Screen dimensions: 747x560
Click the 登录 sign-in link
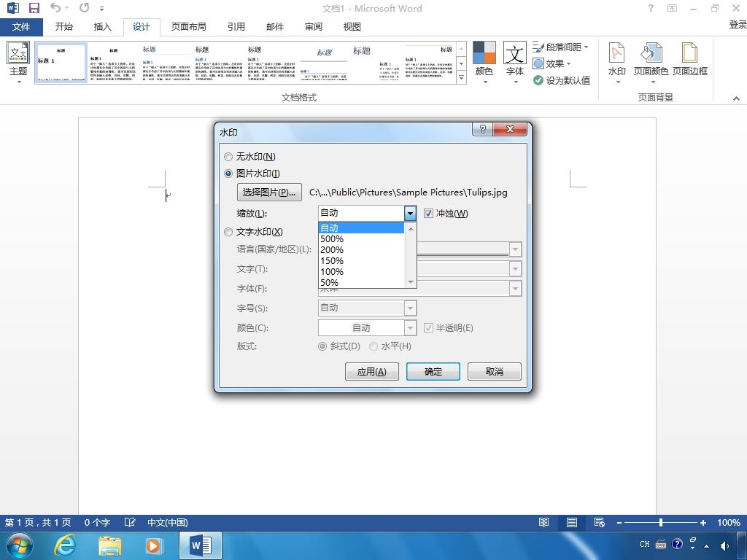738,24
